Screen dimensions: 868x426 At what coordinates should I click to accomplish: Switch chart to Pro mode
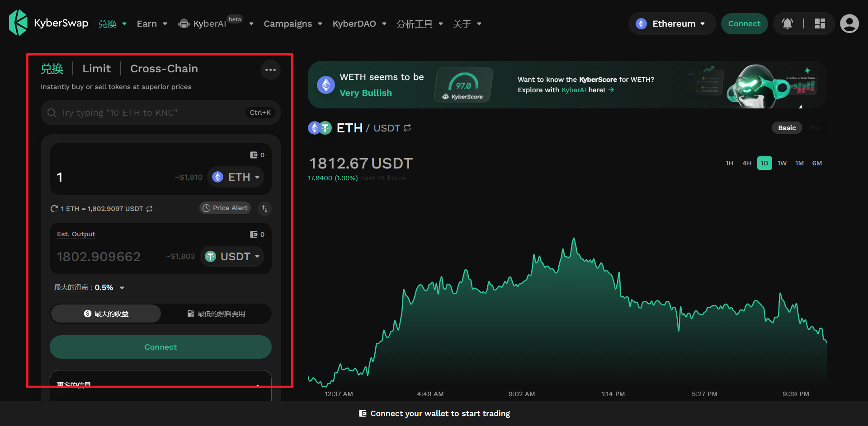click(815, 128)
